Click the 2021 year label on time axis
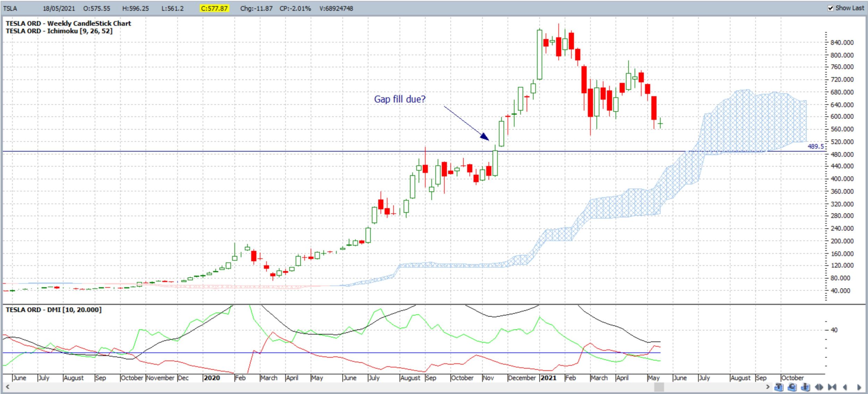Image resolution: width=868 pixels, height=394 pixels. click(x=549, y=378)
